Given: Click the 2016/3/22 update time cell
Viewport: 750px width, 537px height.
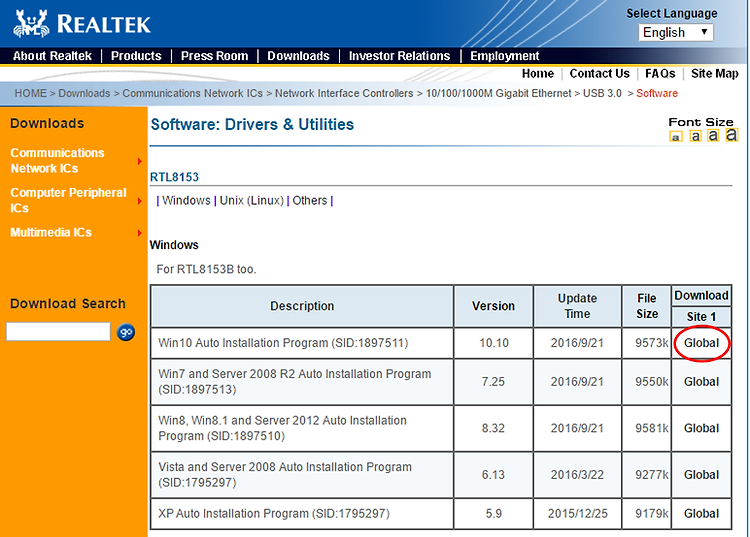Looking at the screenshot, I should (x=577, y=474).
